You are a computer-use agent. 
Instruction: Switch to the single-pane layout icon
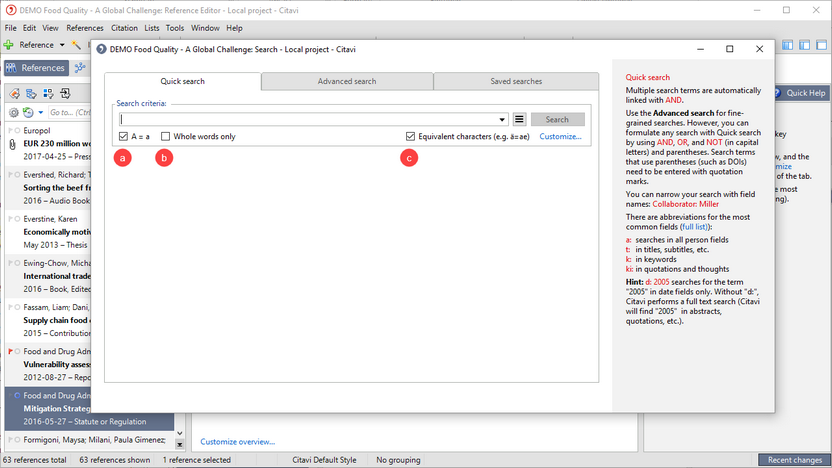pos(821,45)
